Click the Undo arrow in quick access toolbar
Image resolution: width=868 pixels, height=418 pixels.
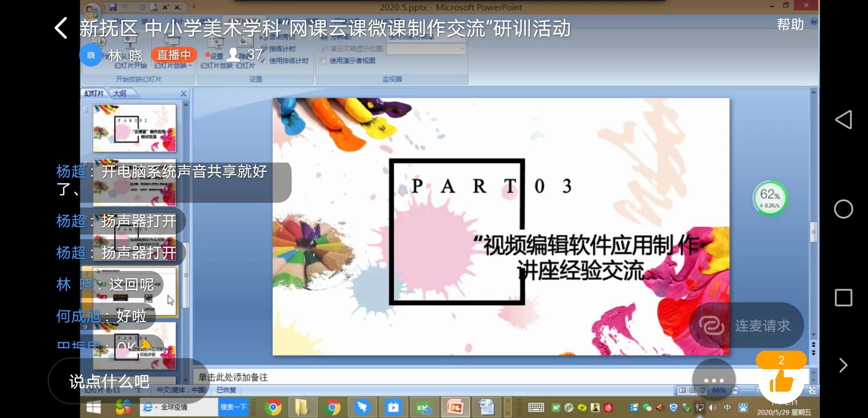point(125,7)
